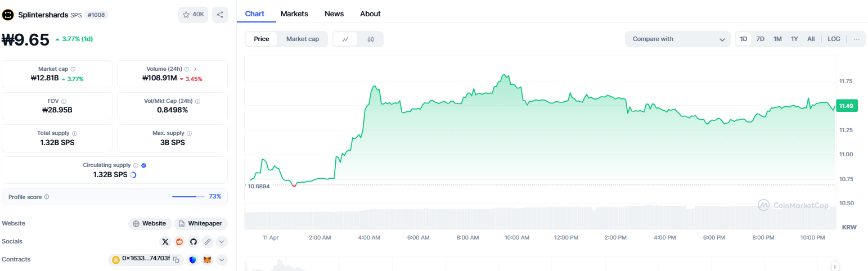Copy the contract address 0x1633...74703f
Screen dimensions: 868x271
point(176,260)
